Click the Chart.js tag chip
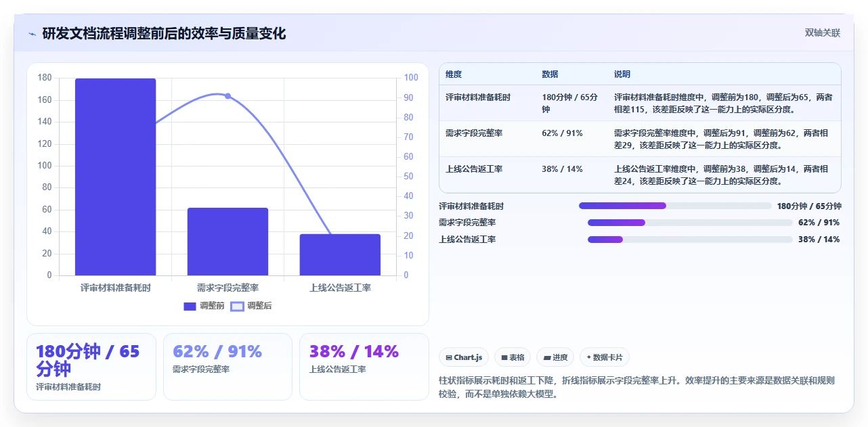The width and height of the screenshot is (868, 427). point(464,357)
